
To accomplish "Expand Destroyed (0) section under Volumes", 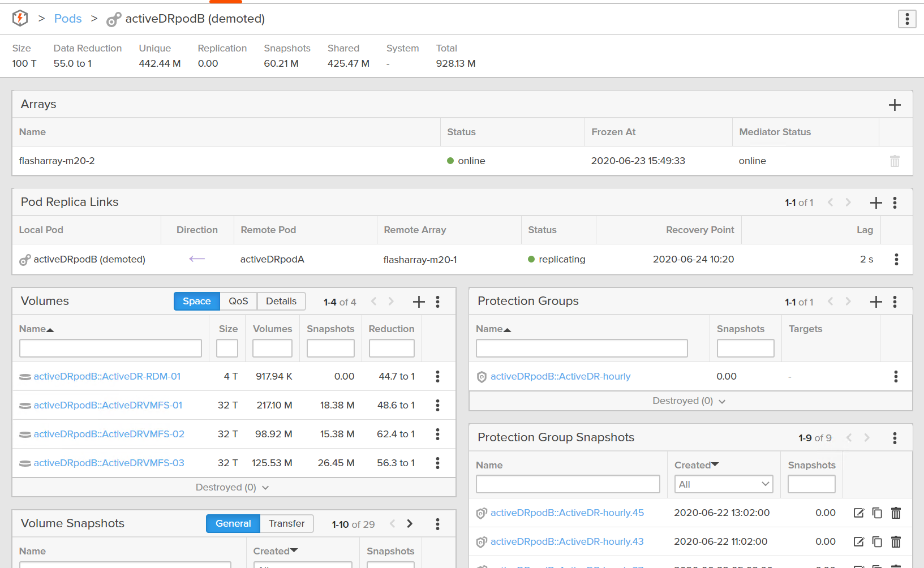I will pos(233,487).
